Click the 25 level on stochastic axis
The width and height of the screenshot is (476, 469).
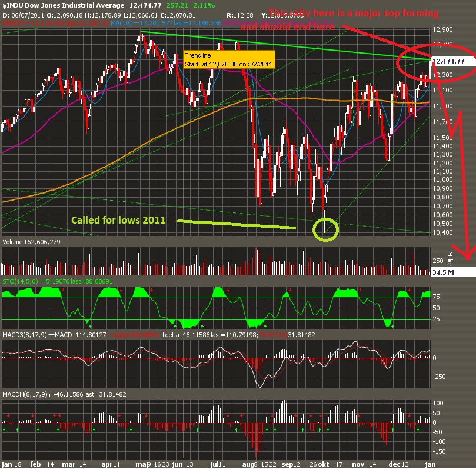tap(436, 319)
